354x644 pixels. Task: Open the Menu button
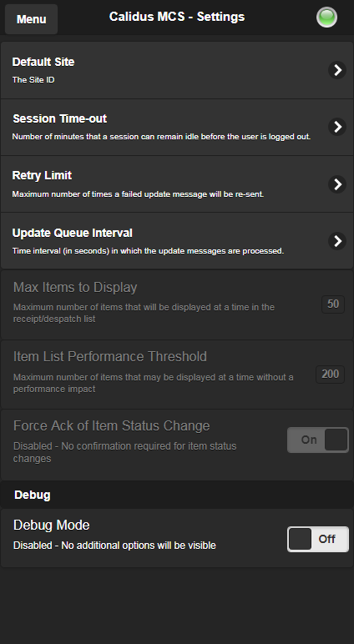(x=31, y=19)
